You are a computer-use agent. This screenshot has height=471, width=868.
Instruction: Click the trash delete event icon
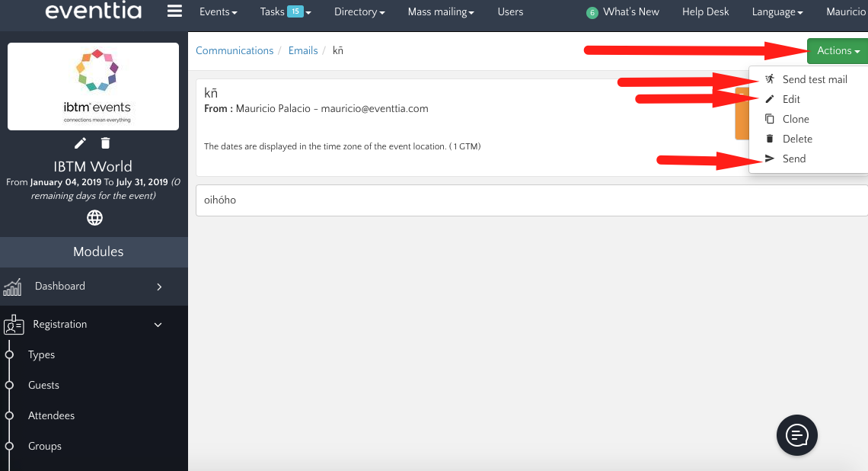[x=106, y=143]
